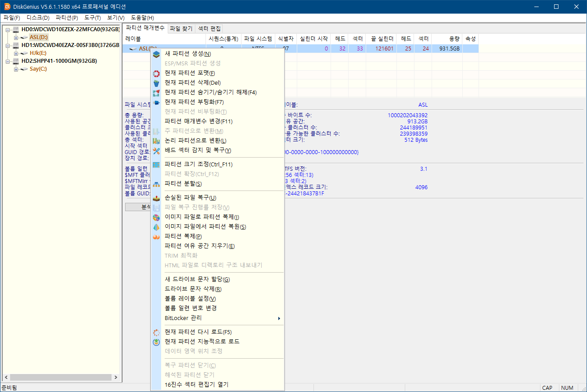The height and width of the screenshot is (392, 587).
Task: Click the 논리 파티션으로 변환 icon
Action: (156, 141)
